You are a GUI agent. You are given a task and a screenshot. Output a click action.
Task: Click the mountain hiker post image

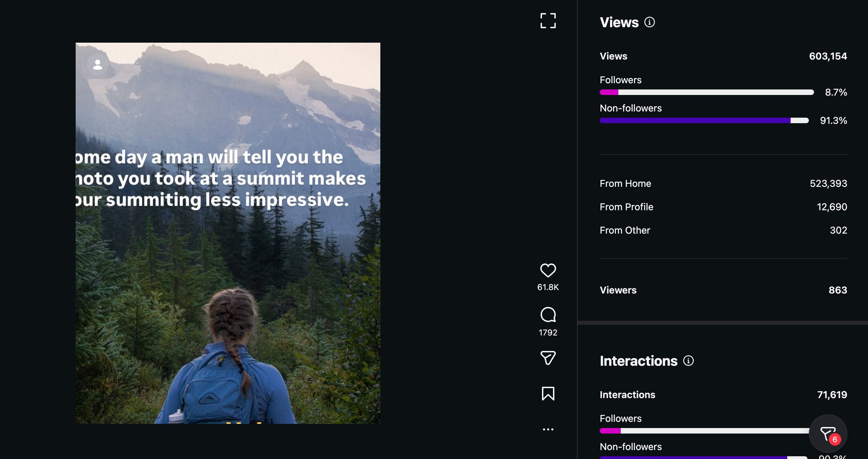coord(228,233)
